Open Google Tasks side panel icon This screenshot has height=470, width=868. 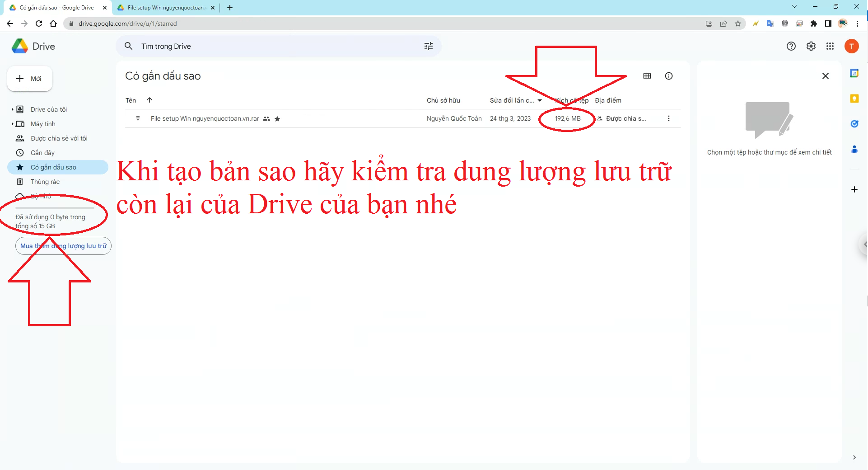854,124
